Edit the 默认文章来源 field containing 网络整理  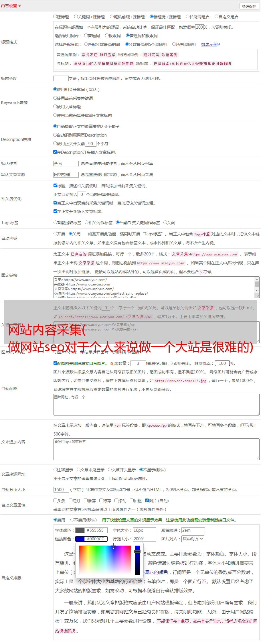[x=66, y=175]
